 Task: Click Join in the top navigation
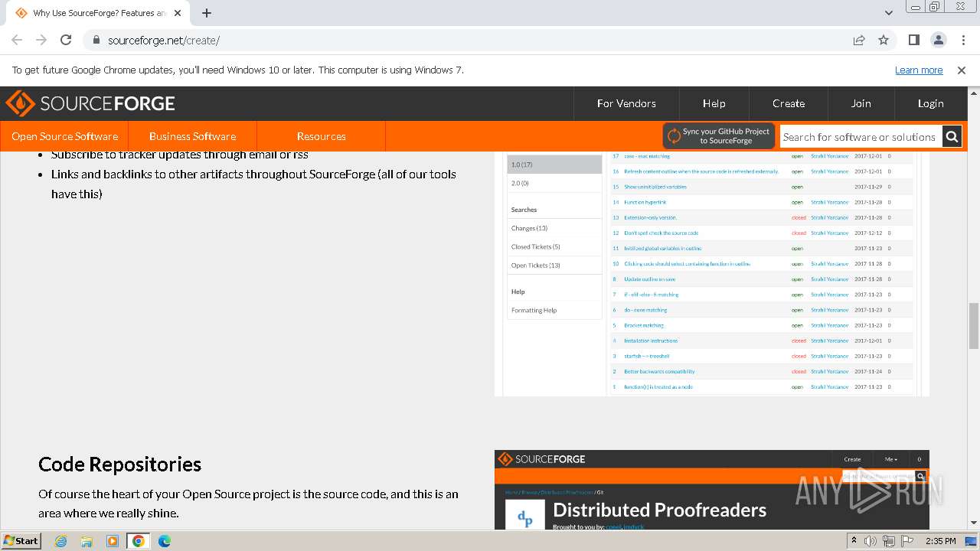861,103
